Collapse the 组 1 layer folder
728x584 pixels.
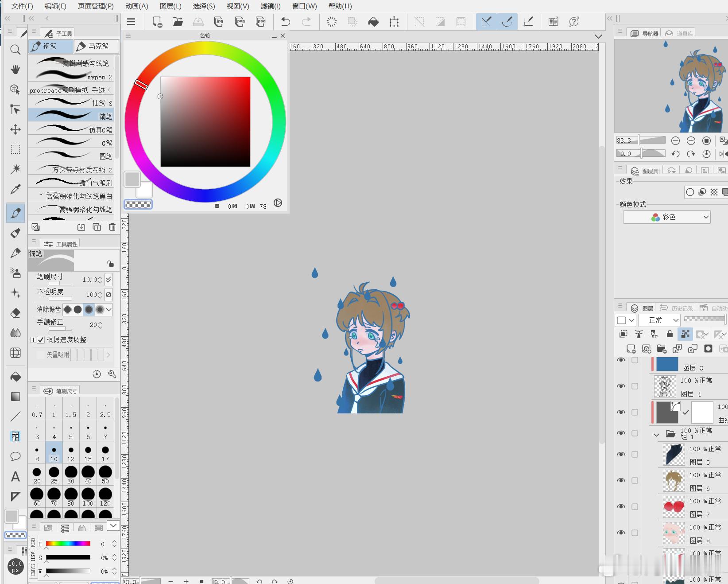coord(656,435)
